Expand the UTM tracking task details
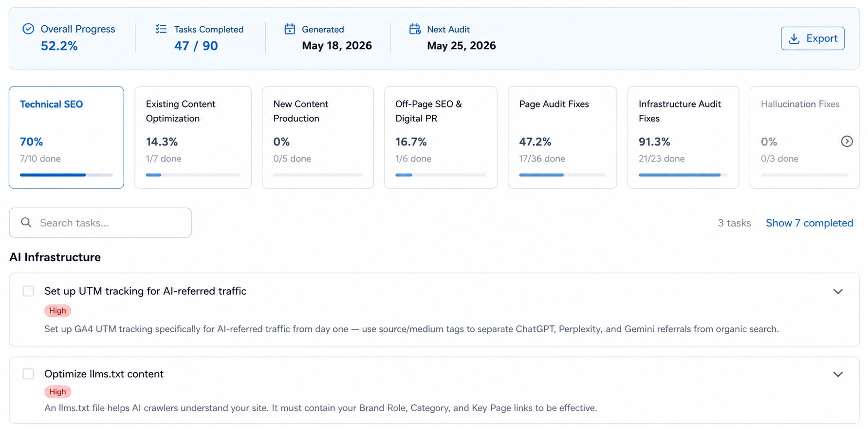The width and height of the screenshot is (868, 429). [837, 291]
